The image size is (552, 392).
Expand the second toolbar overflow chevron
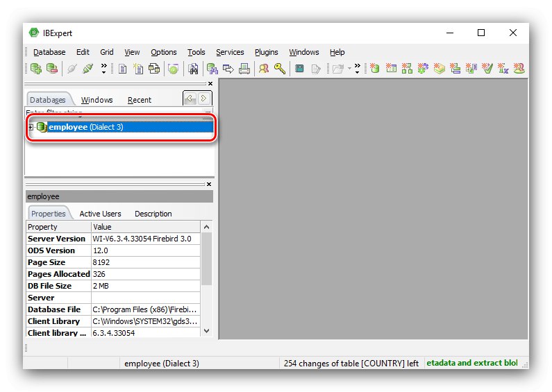[x=358, y=68]
